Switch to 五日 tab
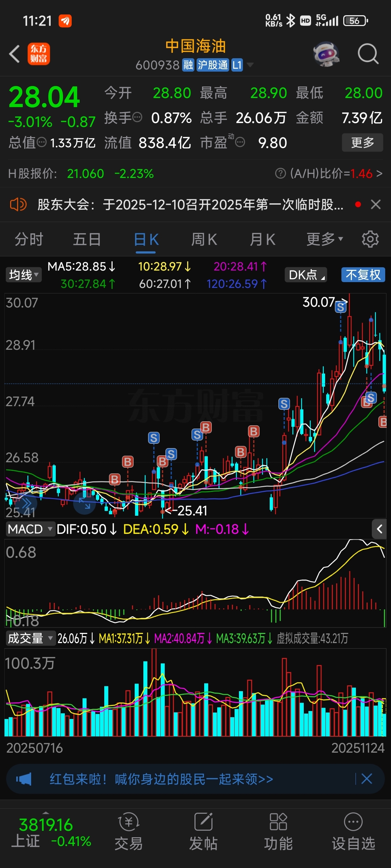The image size is (391, 868). (x=87, y=239)
